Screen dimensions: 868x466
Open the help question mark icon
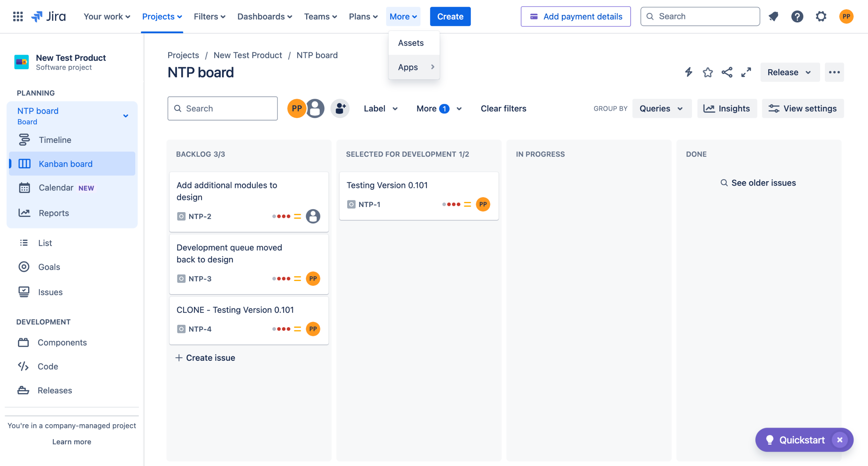pos(797,16)
